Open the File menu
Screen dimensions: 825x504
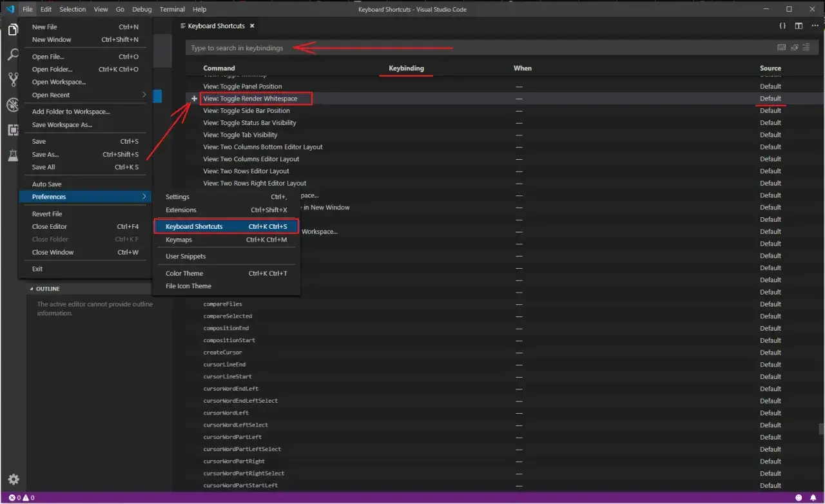tap(27, 9)
